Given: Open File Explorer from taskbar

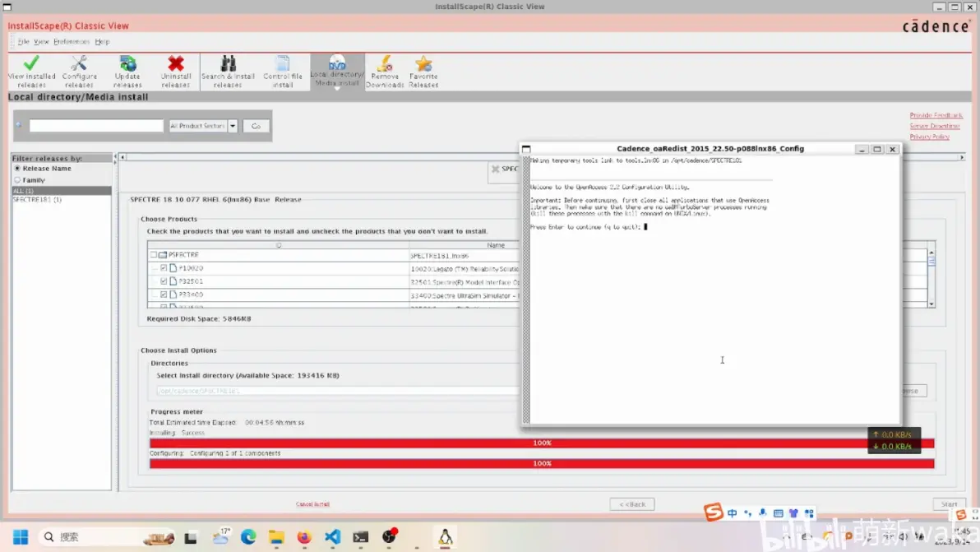Looking at the screenshot, I should pyautogui.click(x=276, y=537).
